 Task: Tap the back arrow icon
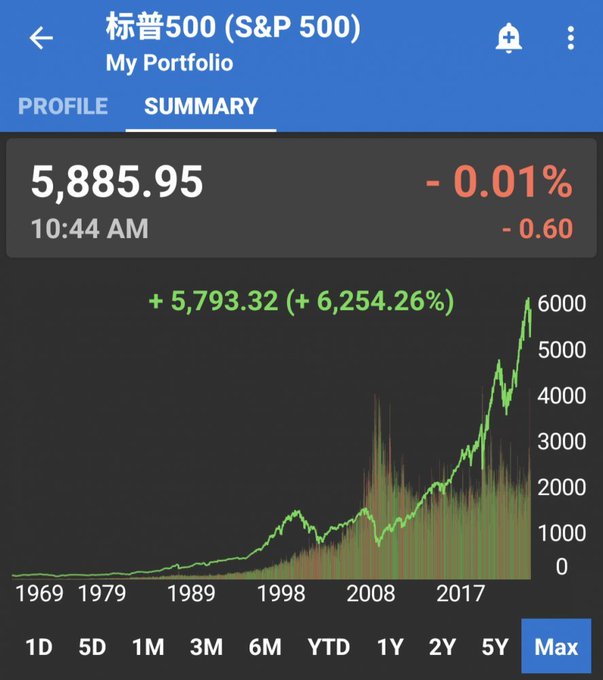41,39
